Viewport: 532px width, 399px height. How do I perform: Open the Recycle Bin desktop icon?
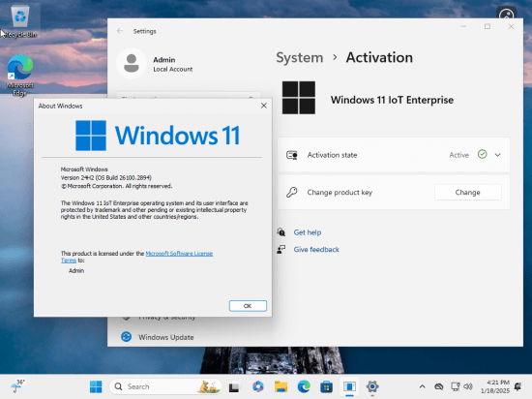click(20, 21)
